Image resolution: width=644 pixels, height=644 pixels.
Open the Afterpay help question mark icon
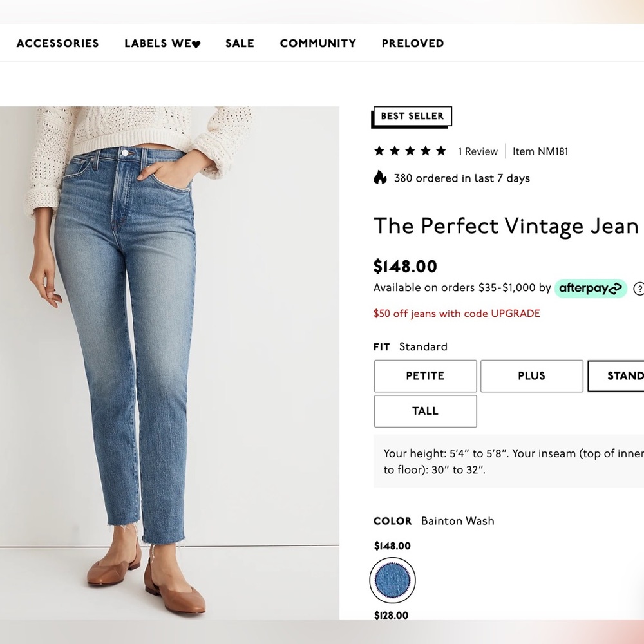(639, 289)
